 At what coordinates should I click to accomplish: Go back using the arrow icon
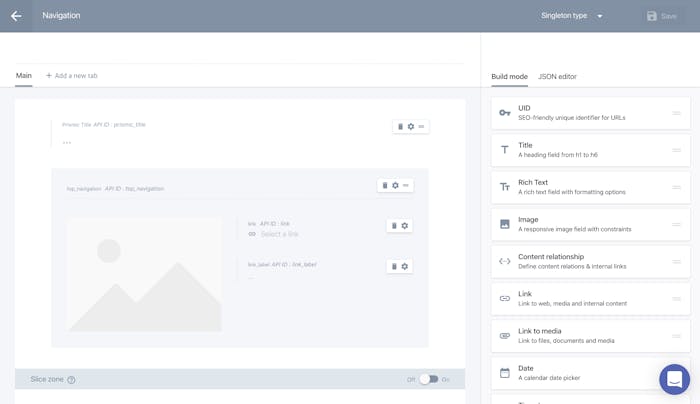[x=16, y=16]
